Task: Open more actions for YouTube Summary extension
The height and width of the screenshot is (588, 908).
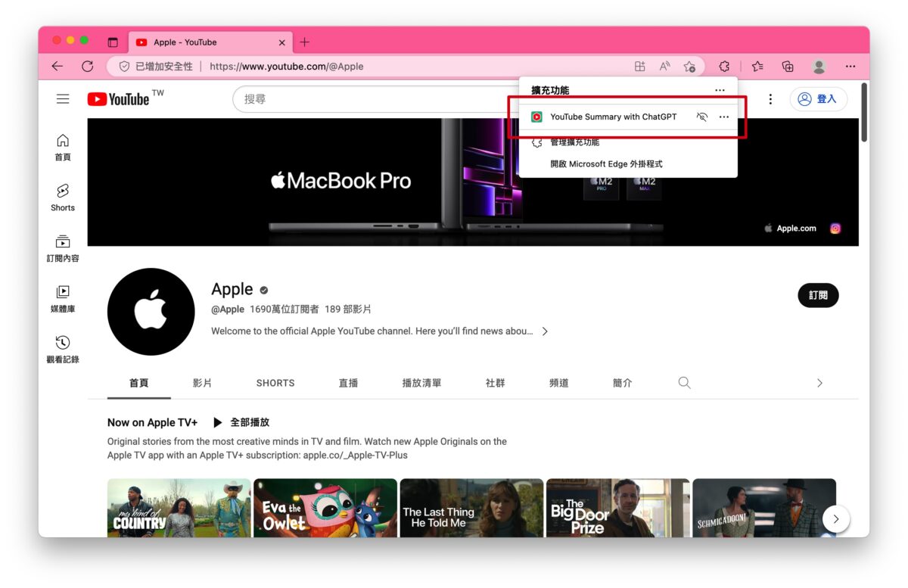Action: coord(724,117)
